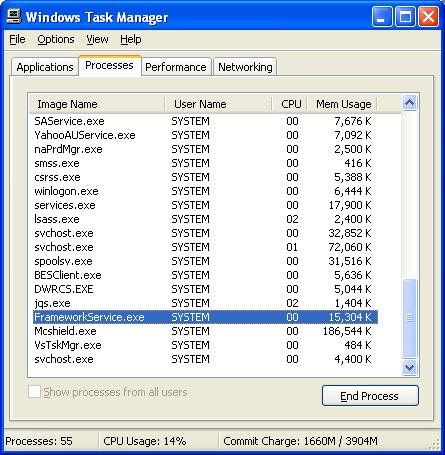This screenshot has width=445, height=455.
Task: Open the Help menu
Action: [x=131, y=39]
